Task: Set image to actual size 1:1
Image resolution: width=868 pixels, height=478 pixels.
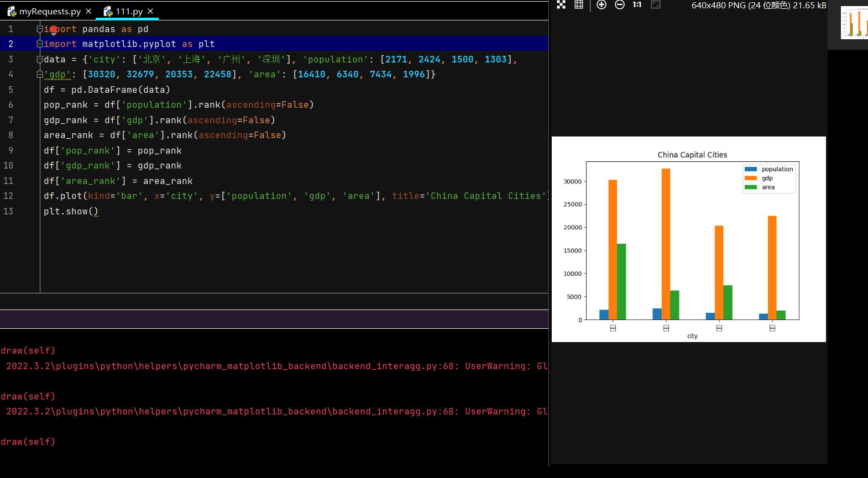Action: [637, 5]
